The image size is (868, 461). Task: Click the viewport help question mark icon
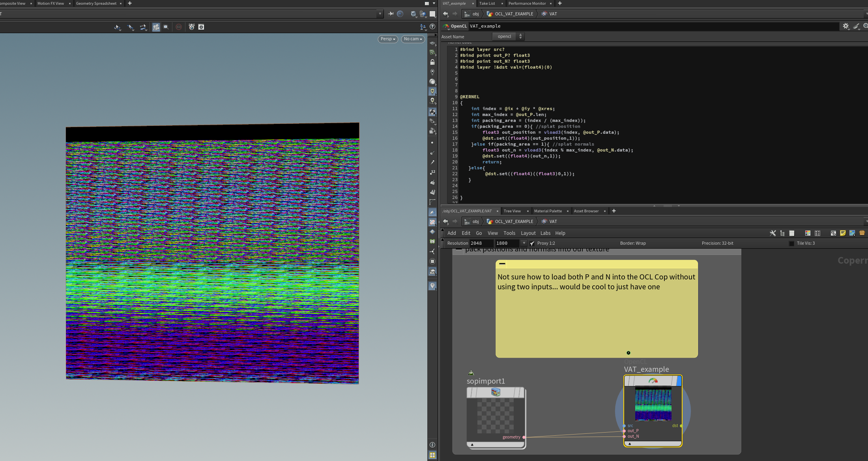pyautogui.click(x=432, y=27)
